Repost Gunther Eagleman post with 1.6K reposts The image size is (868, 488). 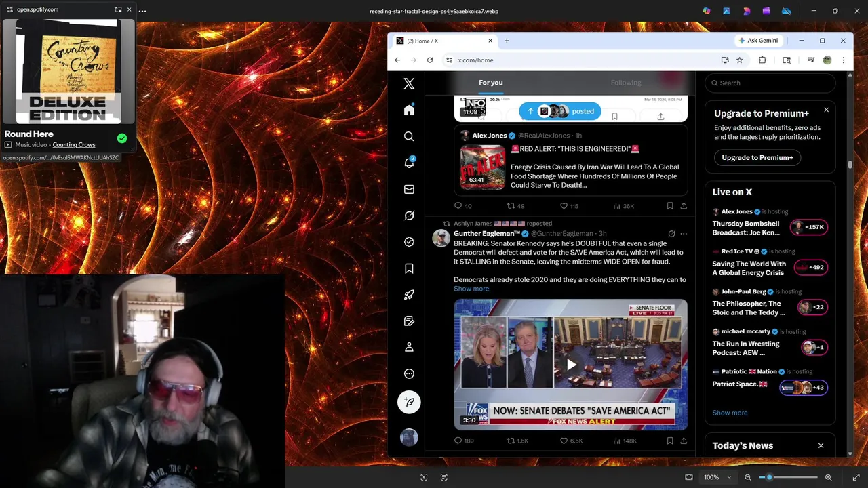tap(517, 441)
